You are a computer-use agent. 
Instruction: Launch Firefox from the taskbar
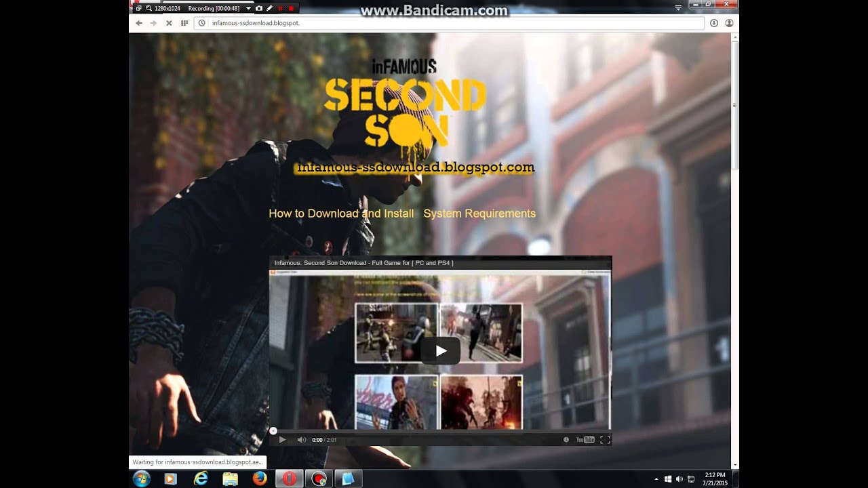click(x=260, y=479)
